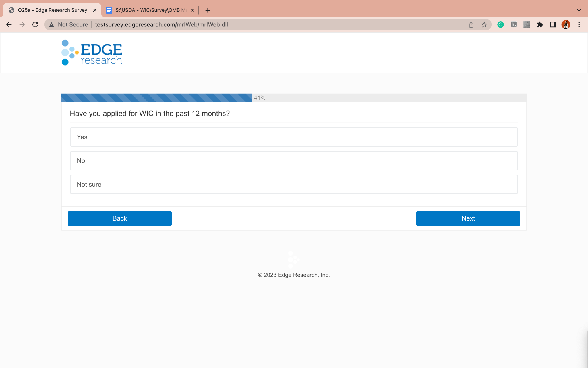Image resolution: width=588 pixels, height=368 pixels.
Task: Switch to the Q25a Edge Research Survey tab
Action: (x=52, y=10)
